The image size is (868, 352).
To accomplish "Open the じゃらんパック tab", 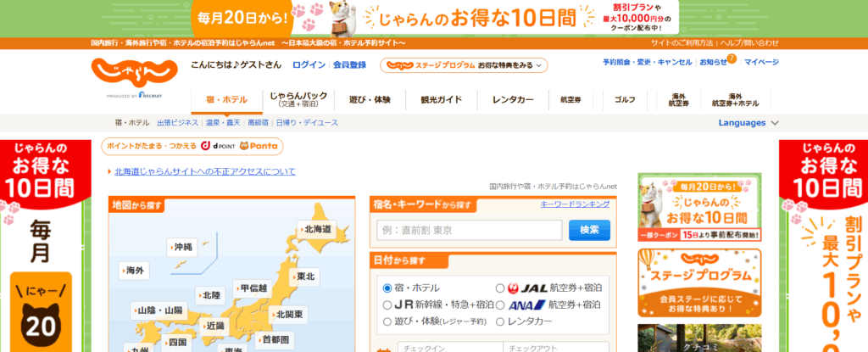I will click(298, 99).
